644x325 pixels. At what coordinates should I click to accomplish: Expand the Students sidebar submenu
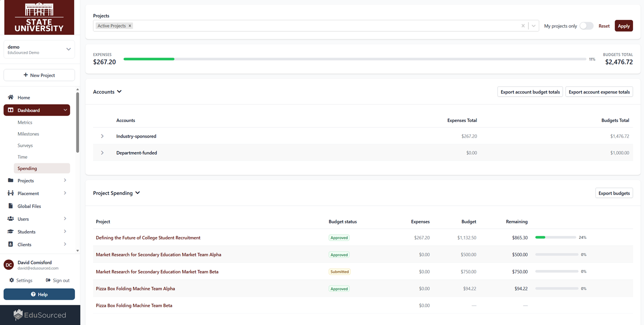pyautogui.click(x=65, y=232)
